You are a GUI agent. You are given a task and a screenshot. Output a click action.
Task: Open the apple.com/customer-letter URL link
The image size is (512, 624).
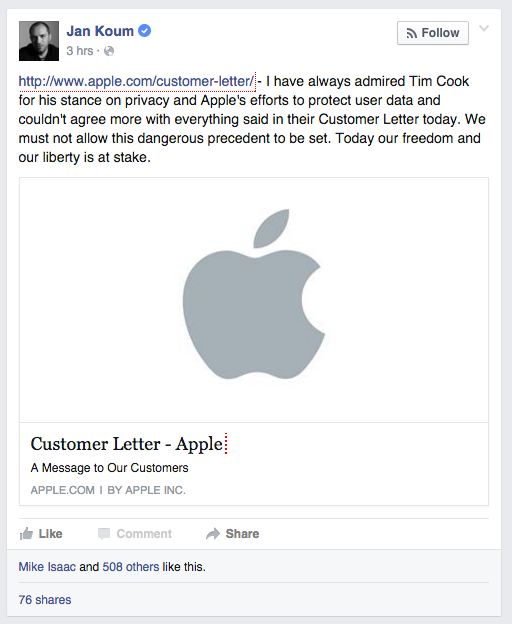pos(136,81)
